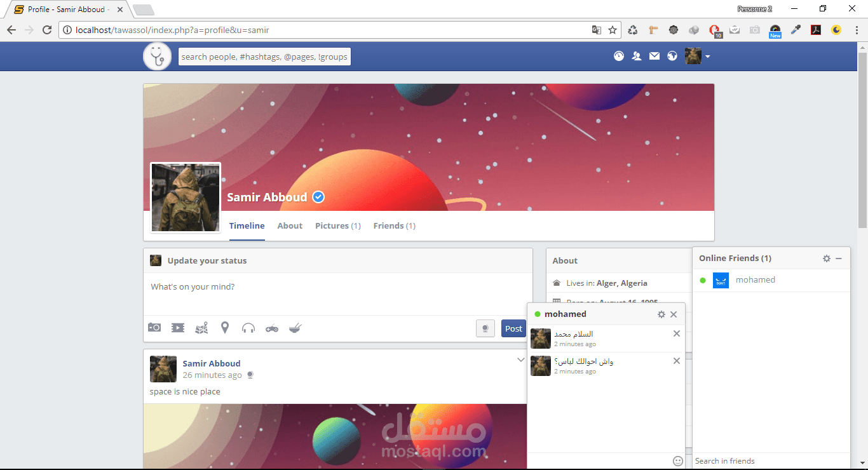Open mohamed chat settings gear
Image resolution: width=868 pixels, height=470 pixels.
pyautogui.click(x=661, y=314)
